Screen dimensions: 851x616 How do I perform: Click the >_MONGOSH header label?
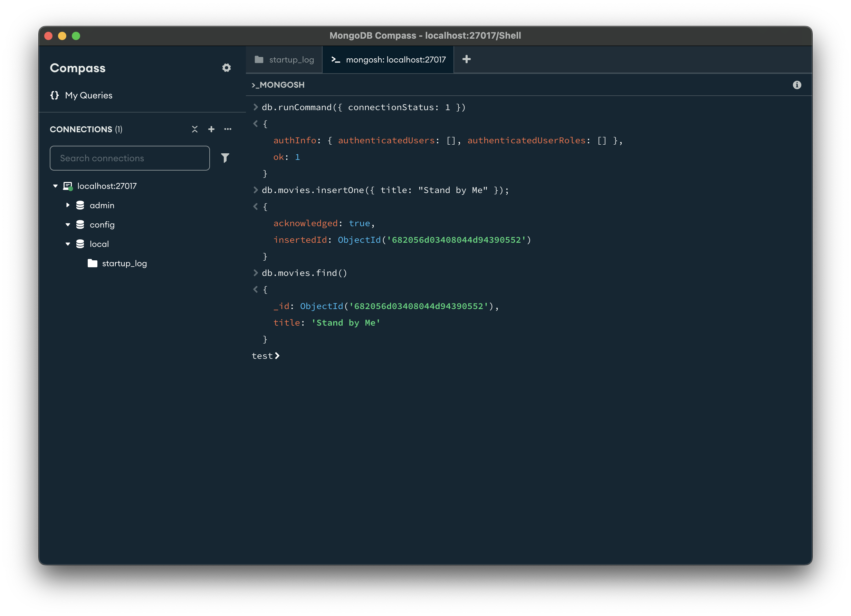pos(278,85)
